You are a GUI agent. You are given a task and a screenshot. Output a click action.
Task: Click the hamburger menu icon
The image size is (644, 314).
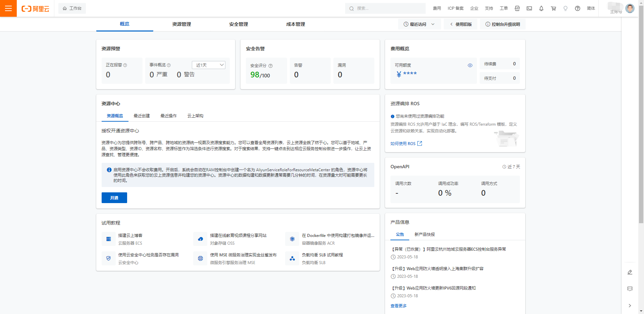[x=8, y=8]
